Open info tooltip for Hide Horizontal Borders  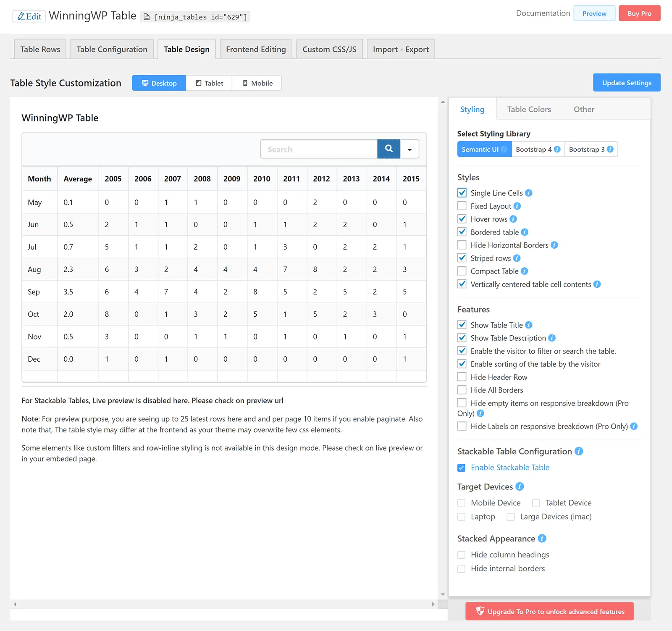click(554, 245)
